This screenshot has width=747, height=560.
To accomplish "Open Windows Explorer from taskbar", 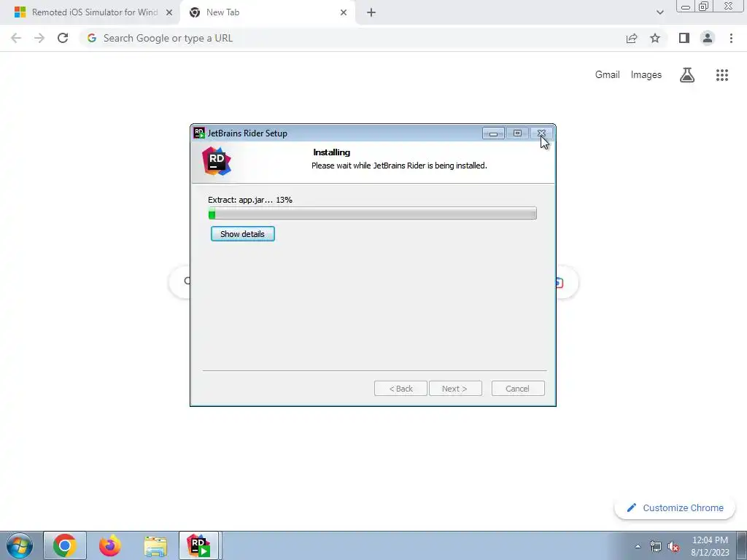I will (x=155, y=545).
